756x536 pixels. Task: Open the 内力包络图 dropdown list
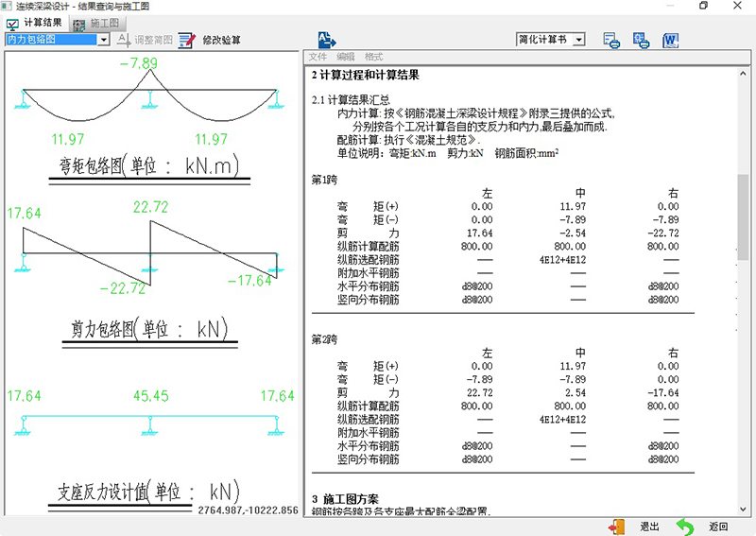pyautogui.click(x=104, y=40)
